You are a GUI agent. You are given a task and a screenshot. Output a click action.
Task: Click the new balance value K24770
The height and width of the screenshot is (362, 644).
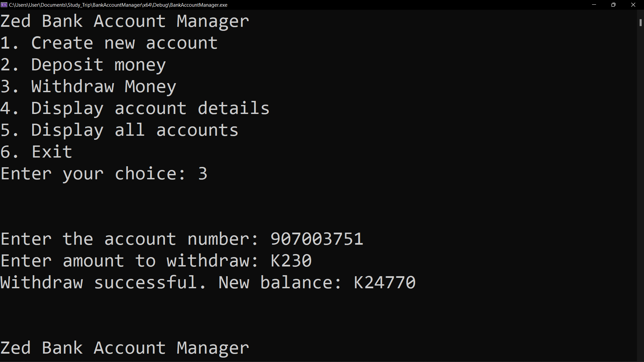click(385, 283)
